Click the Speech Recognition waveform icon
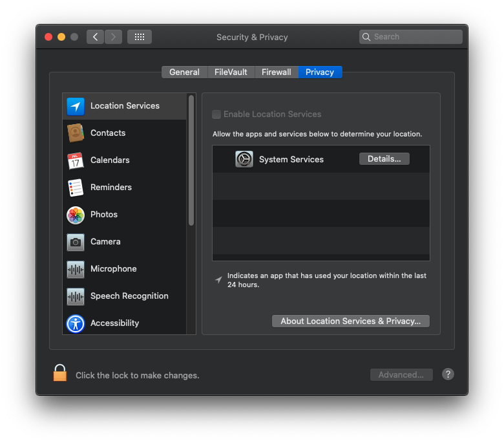 76,296
